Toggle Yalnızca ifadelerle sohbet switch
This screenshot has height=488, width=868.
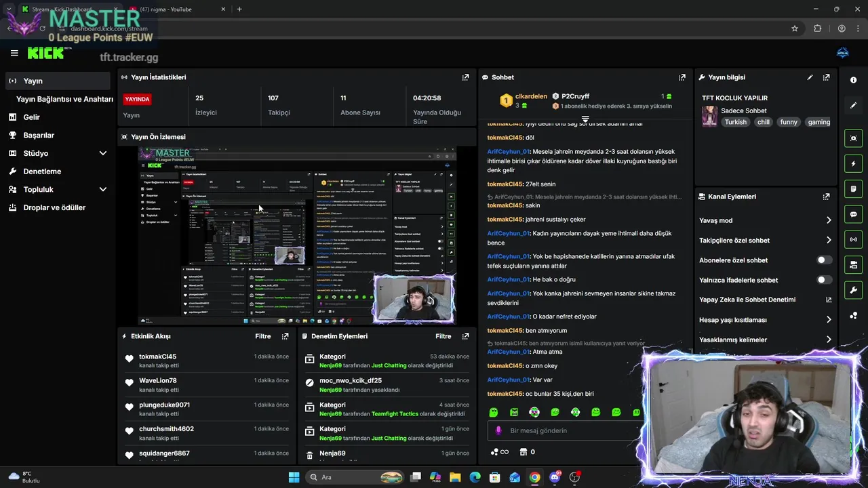click(824, 280)
